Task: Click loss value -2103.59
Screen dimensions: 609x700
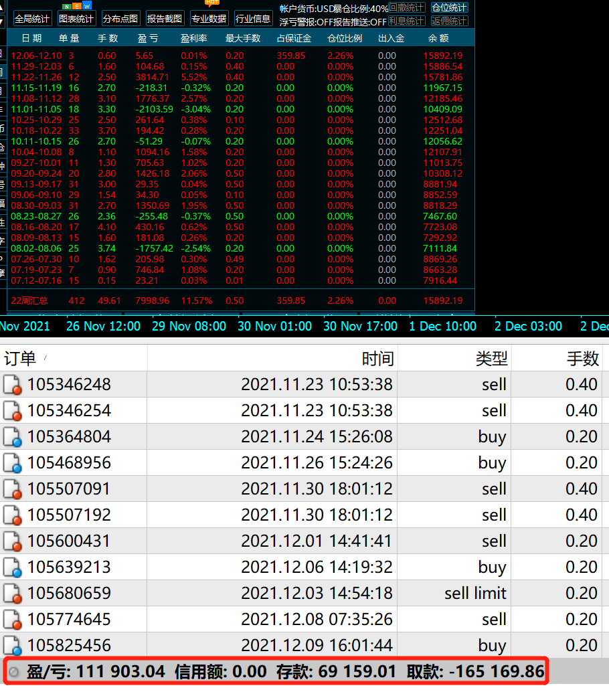Action: point(154,109)
